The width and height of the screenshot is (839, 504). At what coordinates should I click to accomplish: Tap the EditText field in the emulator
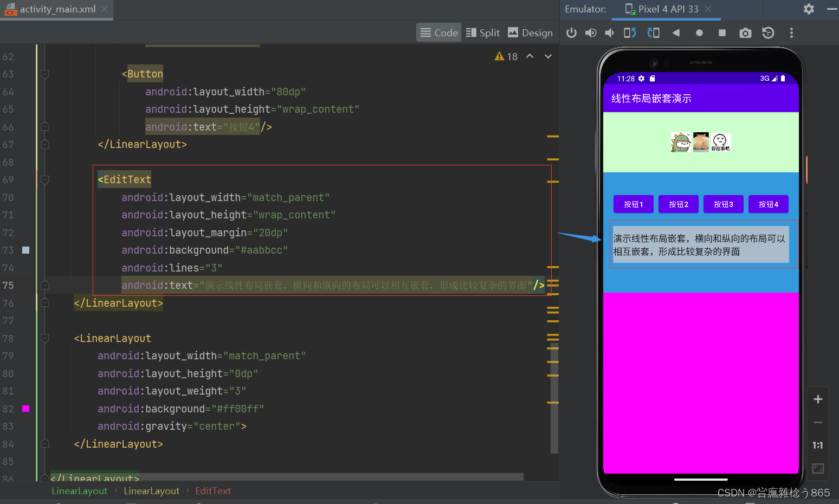coord(701,244)
